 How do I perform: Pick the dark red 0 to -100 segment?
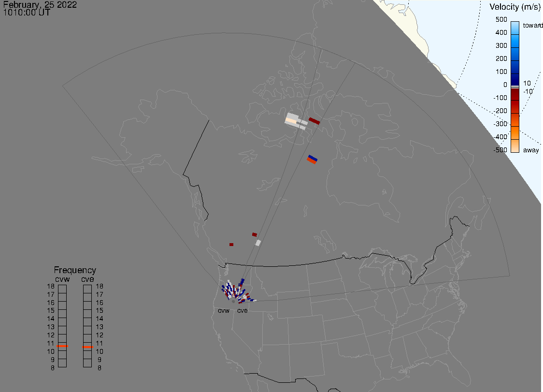click(515, 94)
